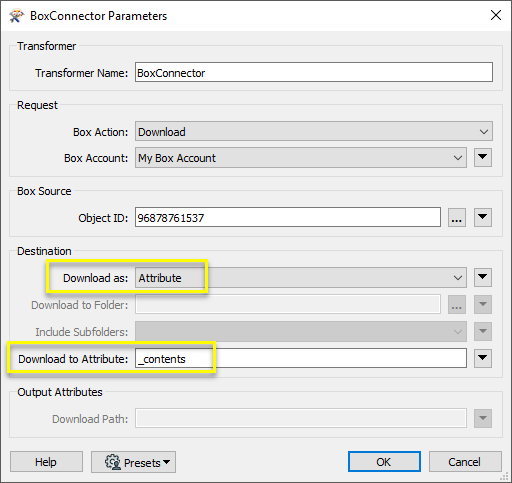This screenshot has width=512, height=483.
Task: Open the arrow menu beside Download to Attribute
Action: (483, 358)
